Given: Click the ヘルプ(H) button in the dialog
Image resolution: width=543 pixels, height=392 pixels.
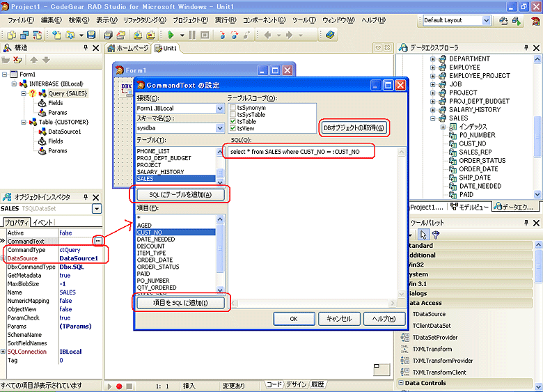Looking at the screenshot, I should pos(384,319).
